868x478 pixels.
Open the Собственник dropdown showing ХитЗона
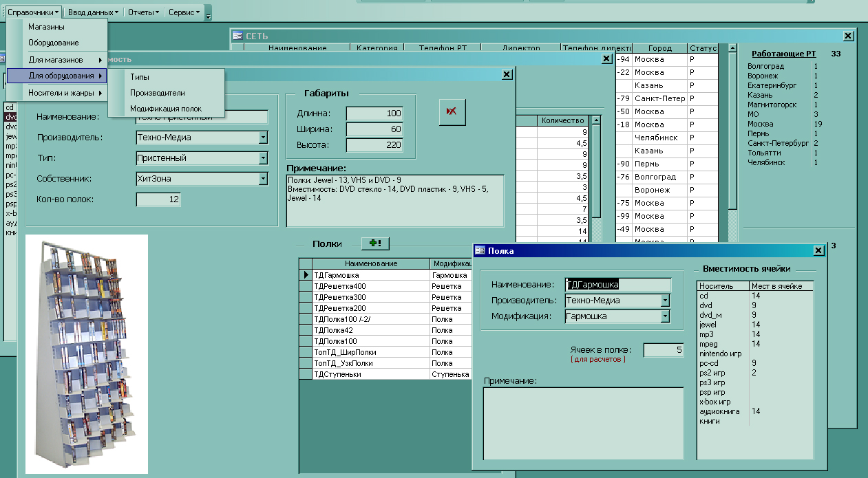click(262, 179)
